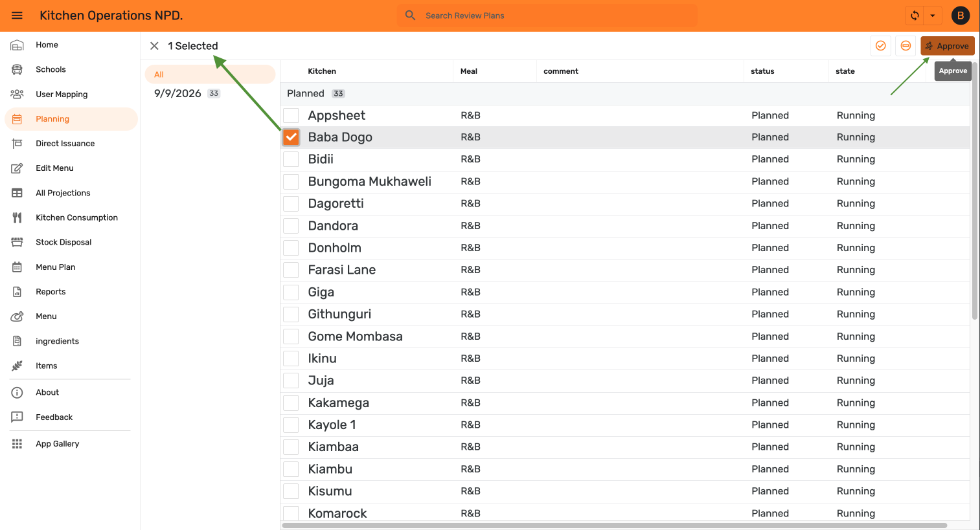This screenshot has height=530, width=980.
Task: Click the Direct Issuance icon
Action: pos(17,144)
